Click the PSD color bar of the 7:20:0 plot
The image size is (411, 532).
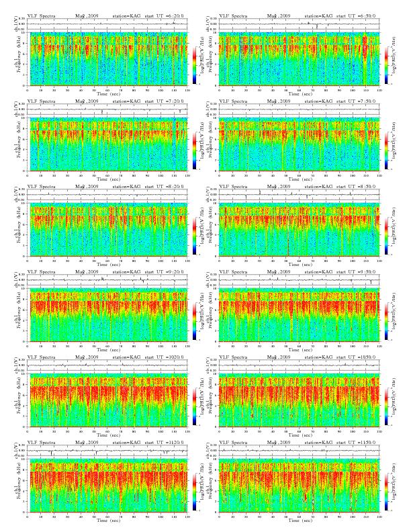[x=194, y=150]
